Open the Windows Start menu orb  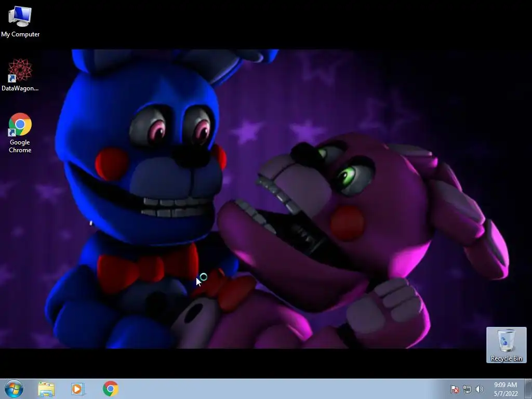point(14,389)
